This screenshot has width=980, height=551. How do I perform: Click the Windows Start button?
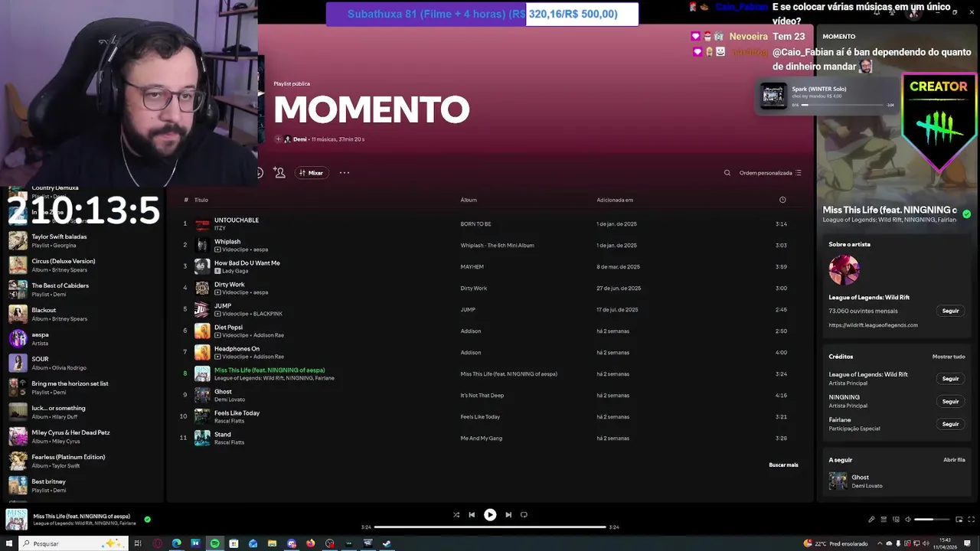(x=8, y=543)
